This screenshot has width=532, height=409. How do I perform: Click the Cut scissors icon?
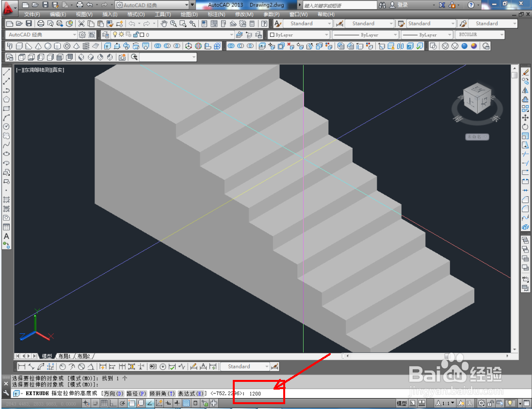(81, 23)
